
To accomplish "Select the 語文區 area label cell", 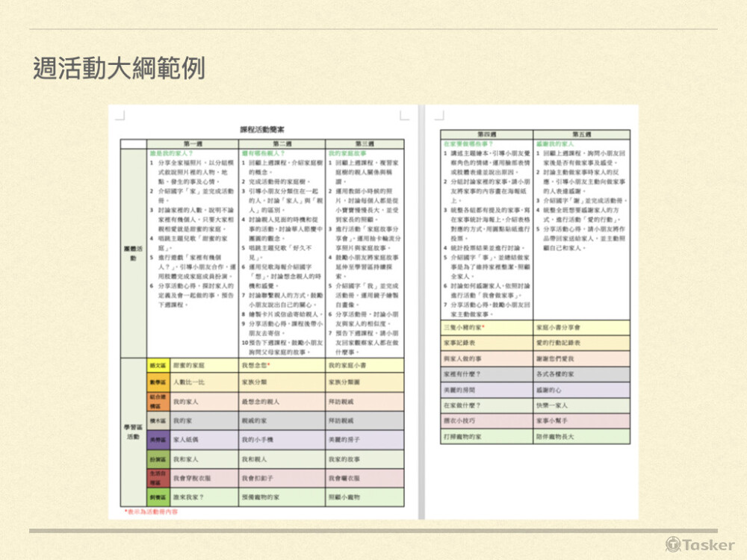I will pyautogui.click(x=157, y=364).
